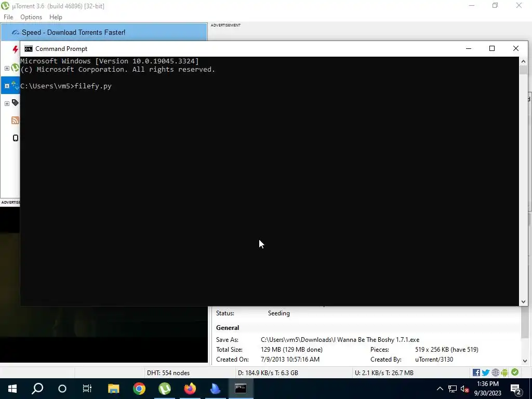
Task: Open the RSS feeds sidebar icon
Action: coord(15,120)
